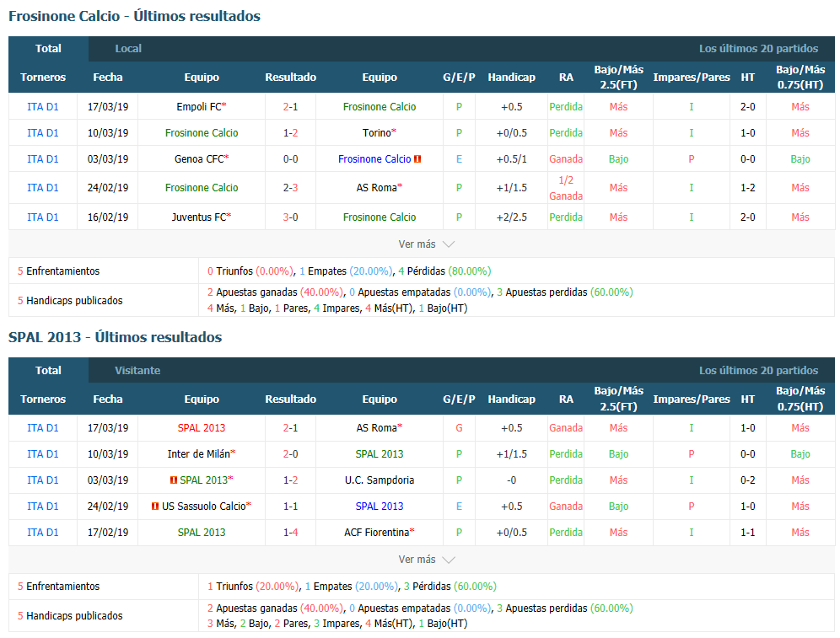Click the text '4 Pérdidas (80.00%)'
This screenshot has height=638, width=840.
444,271
